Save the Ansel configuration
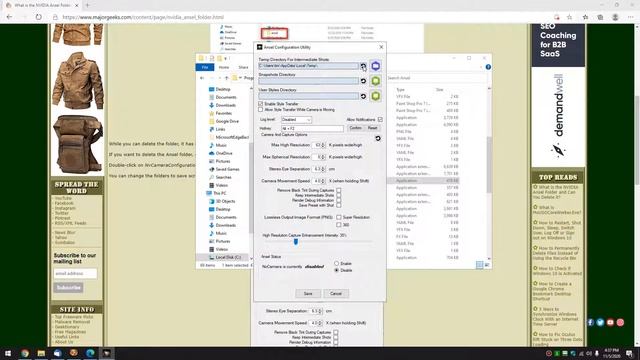Viewport: 640px width, 360px height. 308,293
